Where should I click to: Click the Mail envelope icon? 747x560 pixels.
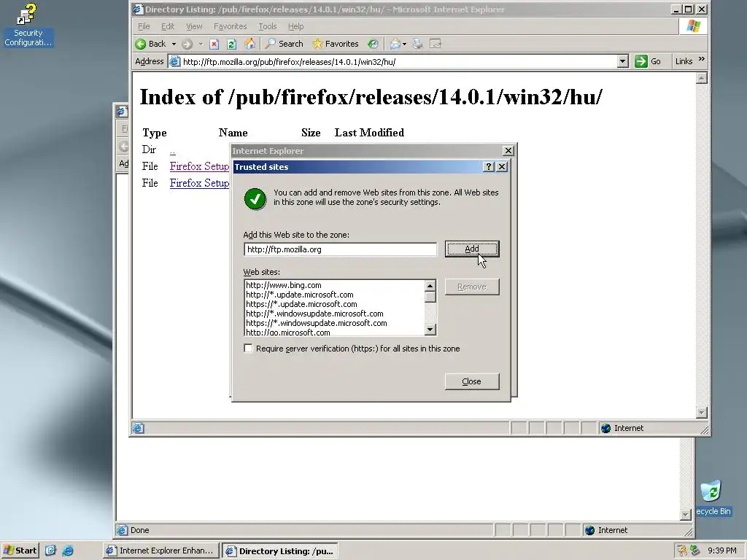point(395,44)
